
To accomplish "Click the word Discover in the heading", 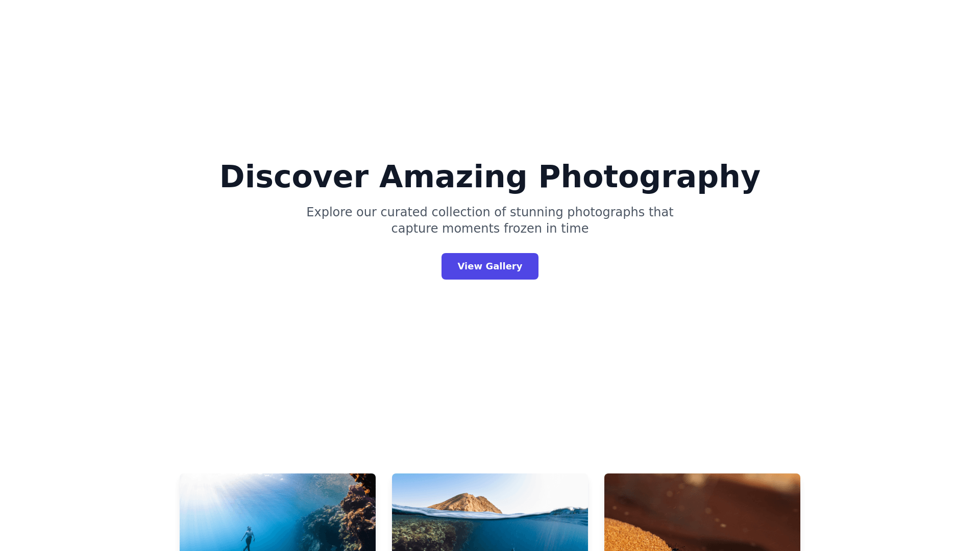I will click(x=294, y=177).
